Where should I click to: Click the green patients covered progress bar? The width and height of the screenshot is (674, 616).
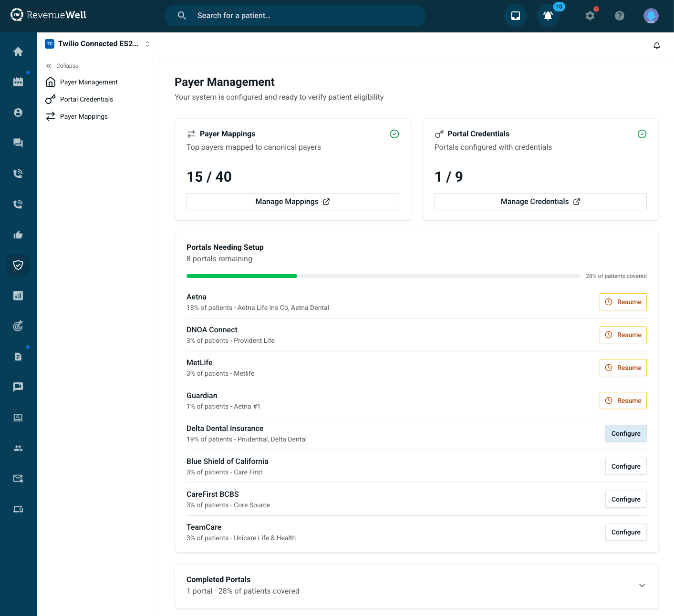pyautogui.click(x=242, y=276)
